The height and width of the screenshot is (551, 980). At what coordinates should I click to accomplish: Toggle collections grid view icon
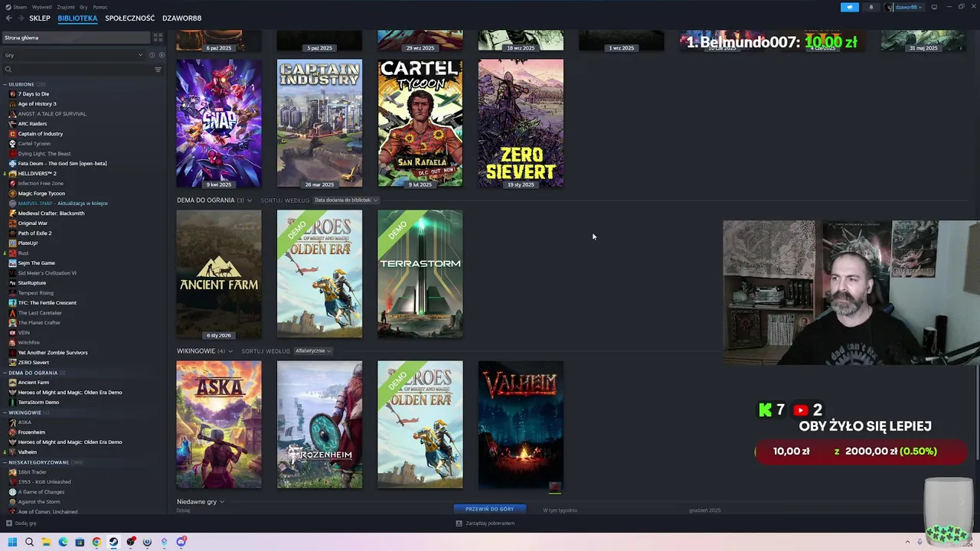click(x=158, y=37)
